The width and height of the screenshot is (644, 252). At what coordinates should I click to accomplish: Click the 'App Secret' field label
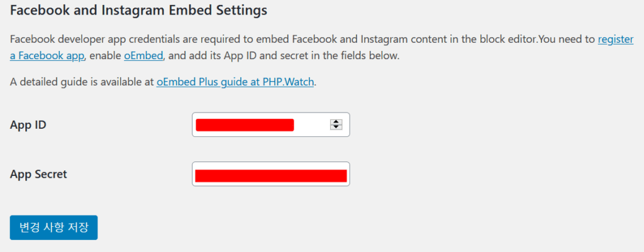(x=38, y=174)
